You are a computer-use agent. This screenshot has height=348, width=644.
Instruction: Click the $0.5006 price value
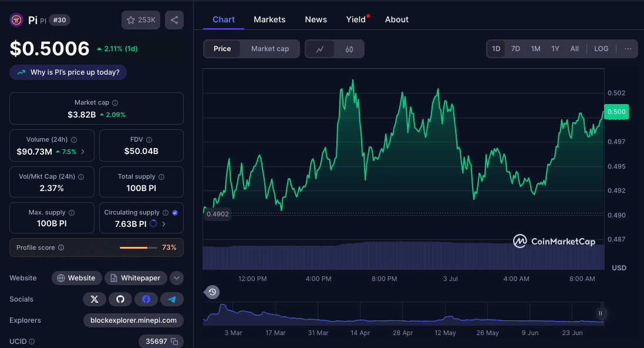[49, 49]
